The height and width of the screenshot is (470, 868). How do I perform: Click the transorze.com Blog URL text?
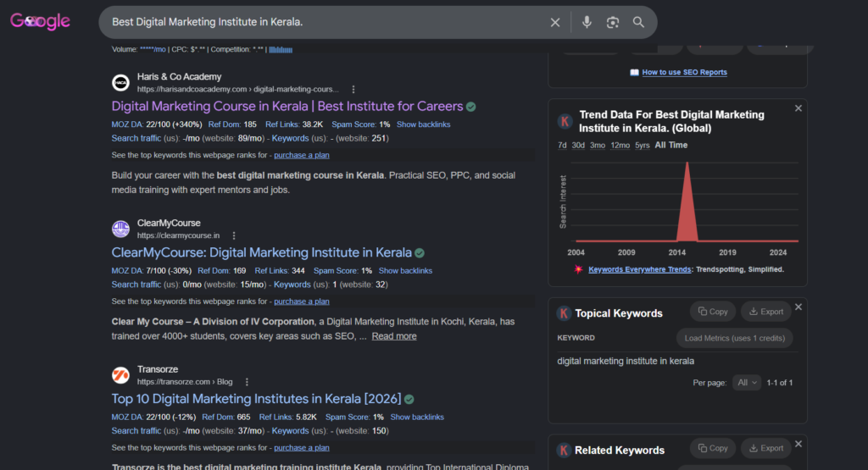(185, 382)
